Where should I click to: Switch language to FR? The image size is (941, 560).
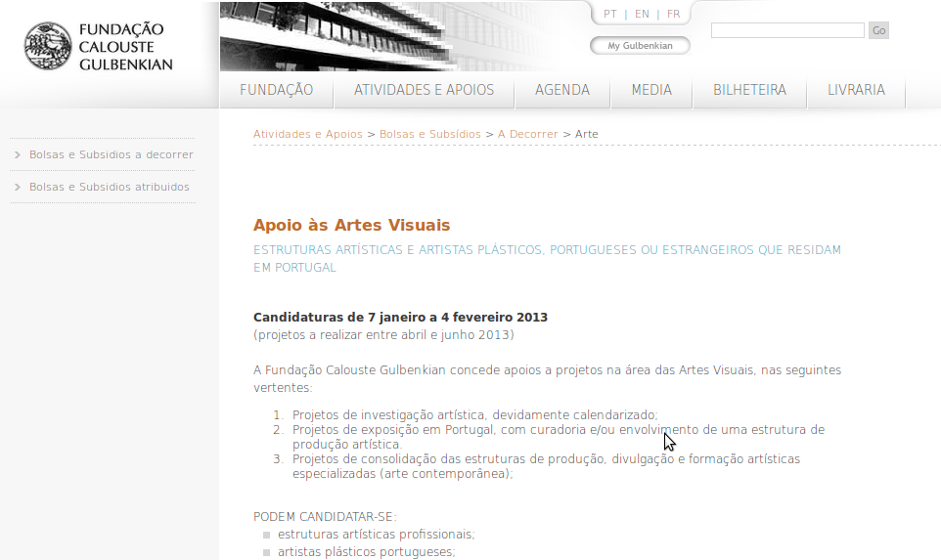673,14
